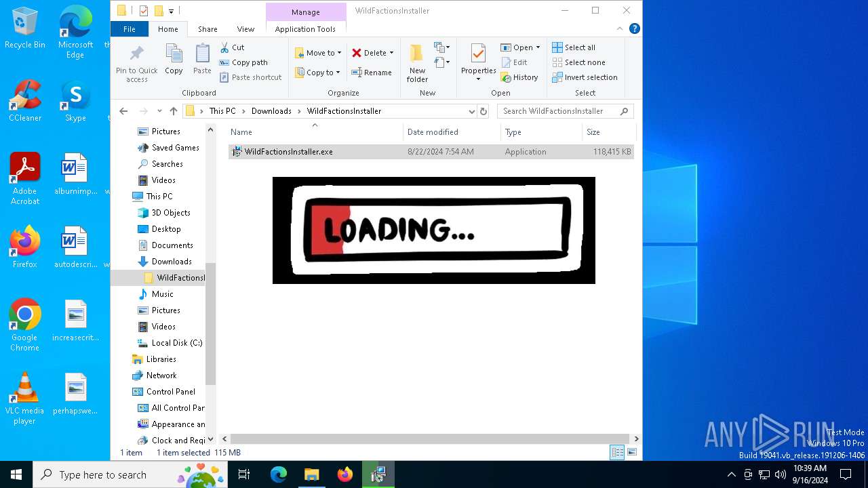Create a New folder from ribbon
The image size is (868, 488).
click(417, 63)
